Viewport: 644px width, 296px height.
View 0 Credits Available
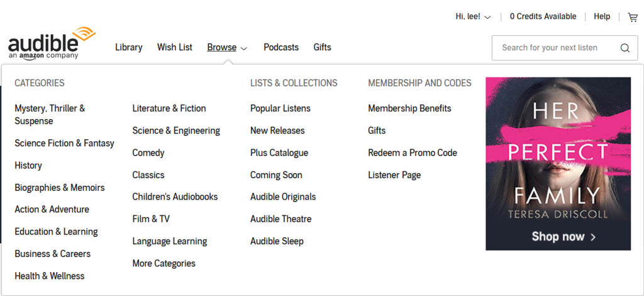(543, 17)
